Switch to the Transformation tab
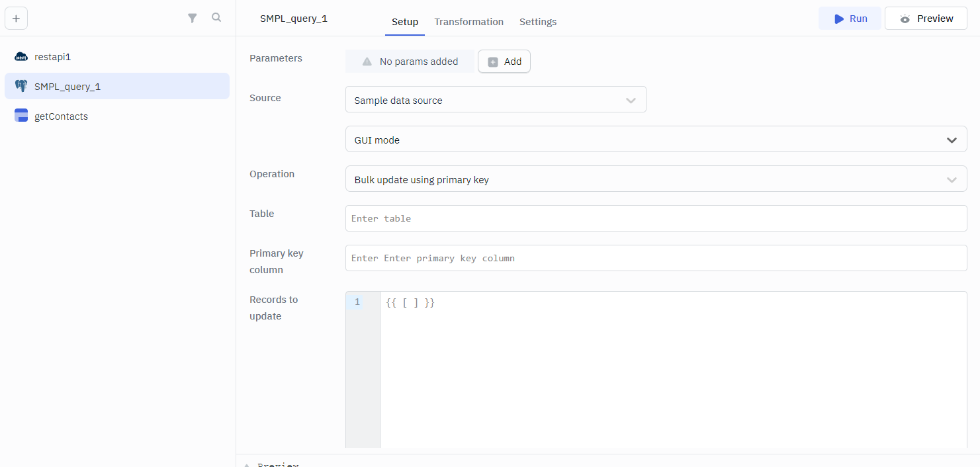The image size is (980, 467). coord(468,22)
